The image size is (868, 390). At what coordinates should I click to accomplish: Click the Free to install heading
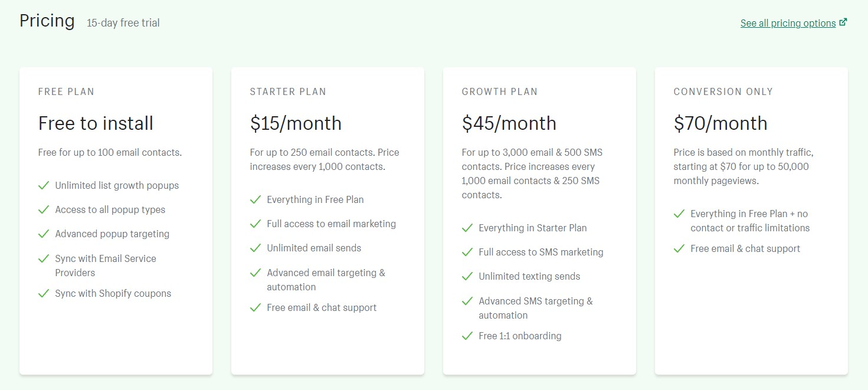pyautogui.click(x=96, y=123)
